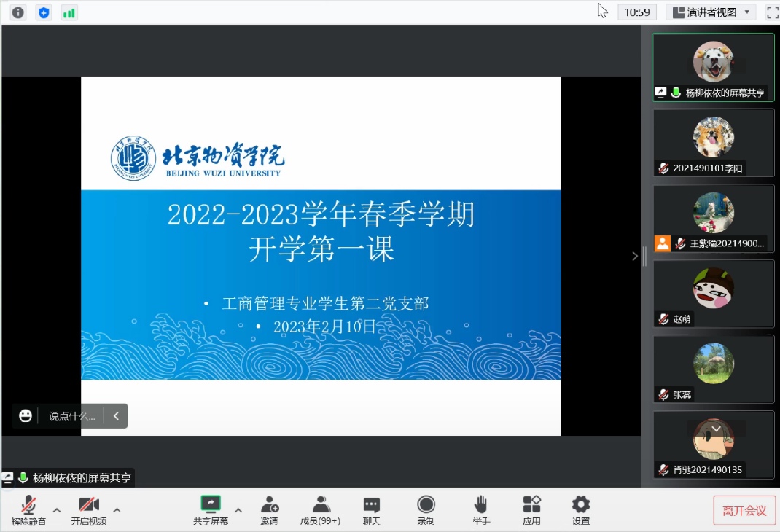Click the 说点什么... chat input
This screenshot has height=532, width=780.
click(x=71, y=416)
